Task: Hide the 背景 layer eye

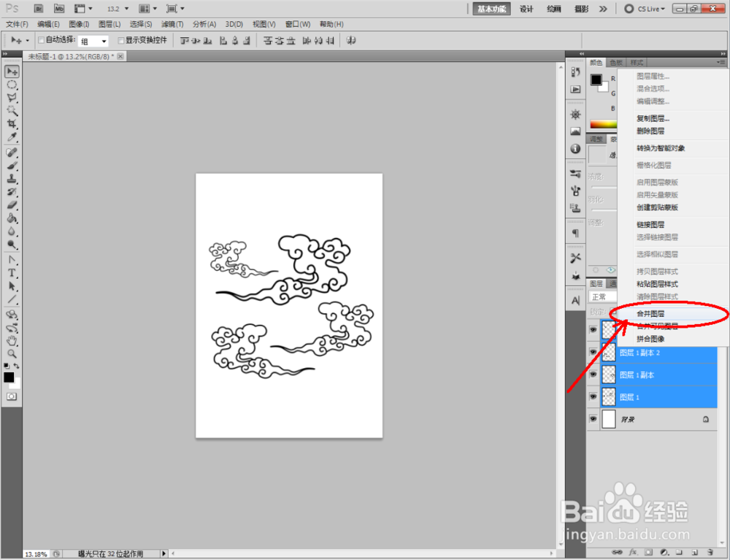Action: [x=593, y=419]
